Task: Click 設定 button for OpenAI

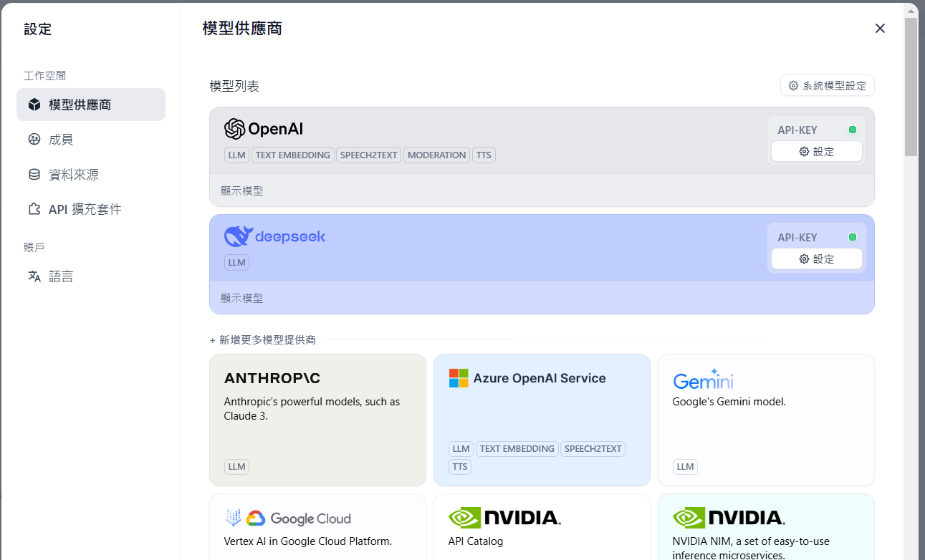Action: [x=817, y=152]
